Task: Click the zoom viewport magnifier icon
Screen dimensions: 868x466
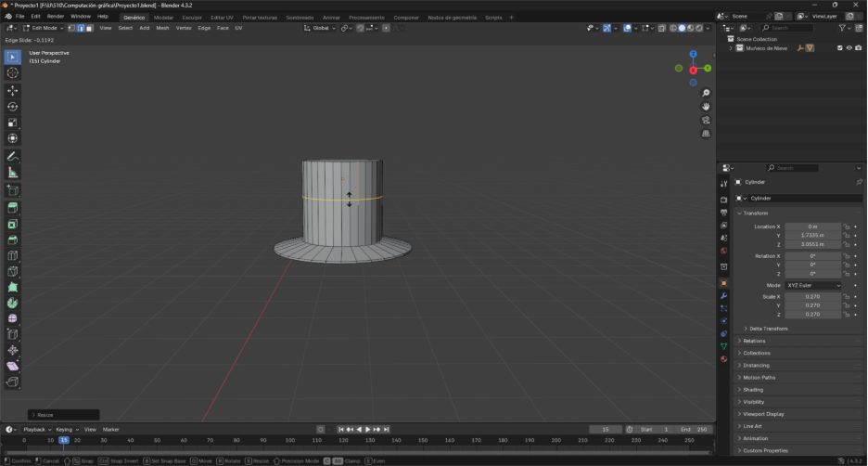Action: (x=706, y=94)
